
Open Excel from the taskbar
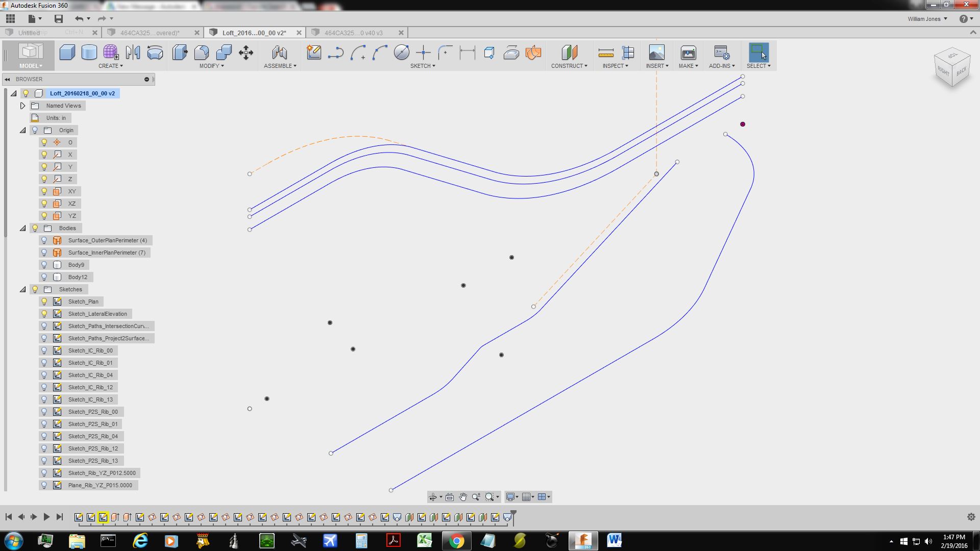pos(425,541)
